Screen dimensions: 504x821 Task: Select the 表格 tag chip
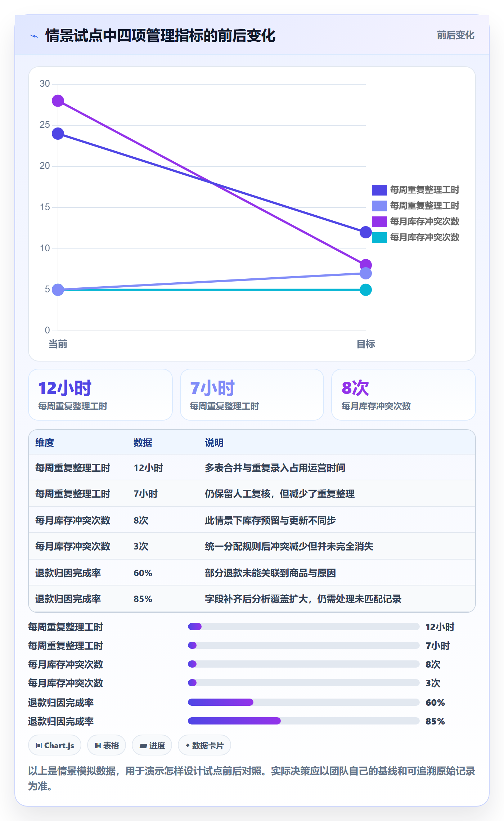click(107, 745)
